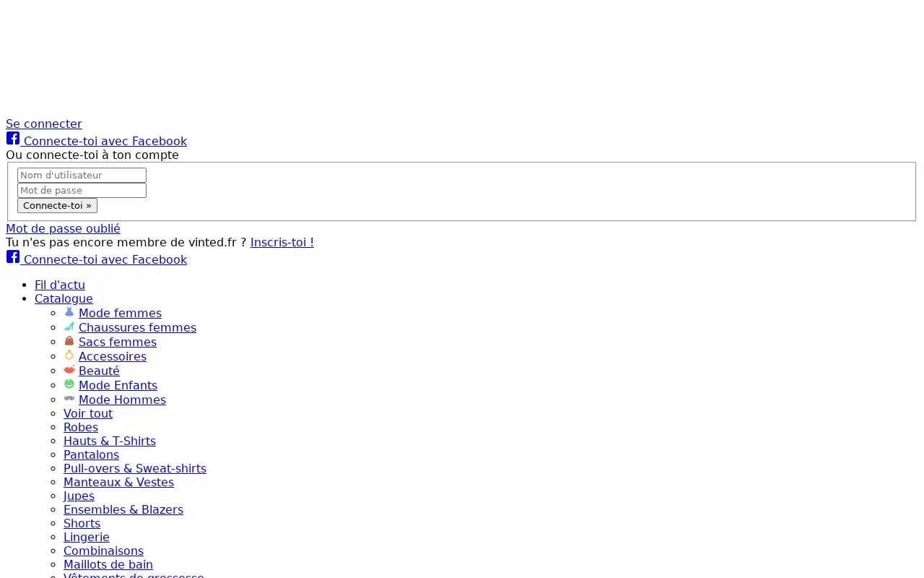Click the ring icon beside Accessoires
The image size is (924, 578).
point(69,355)
